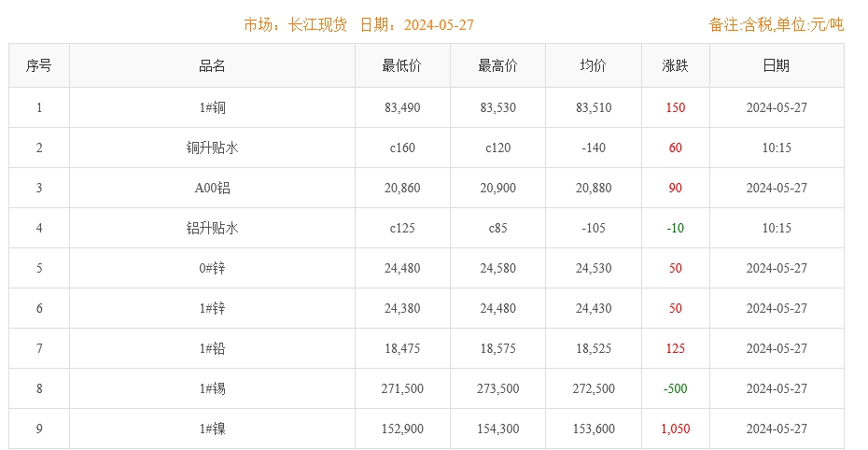Click the 83,510 average copper price
The width and height of the screenshot is (868, 450).
594,107
